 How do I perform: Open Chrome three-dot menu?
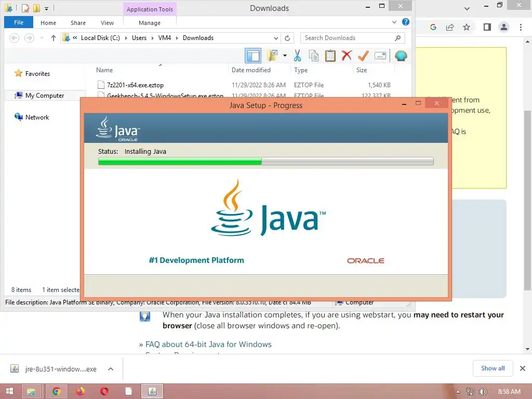(521, 27)
